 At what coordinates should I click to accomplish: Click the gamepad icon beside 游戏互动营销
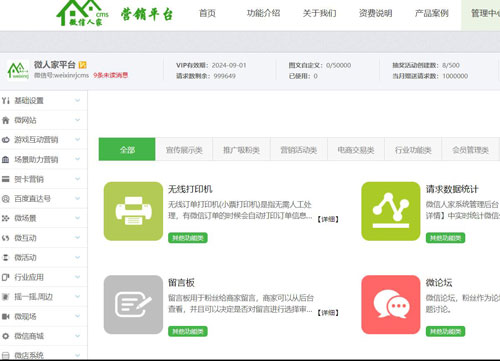pyautogui.click(x=6, y=140)
